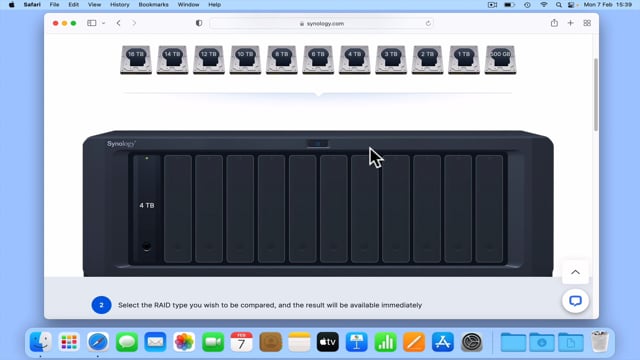Open the Trash in the Dock

point(600,342)
